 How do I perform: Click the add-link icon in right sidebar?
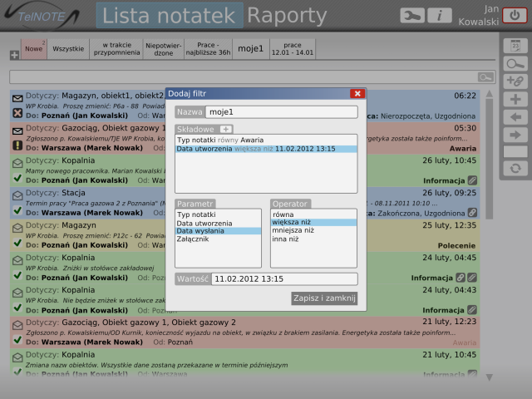click(x=515, y=81)
